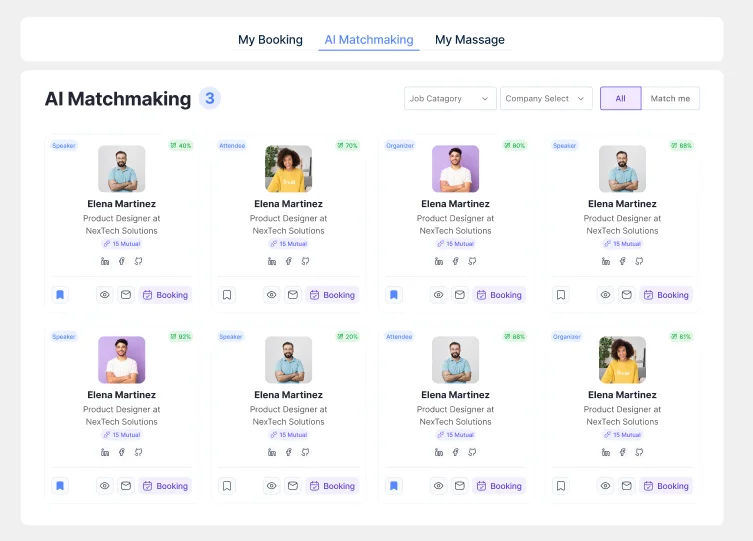Toggle bookmark on the Attendee 88% card

click(x=394, y=486)
